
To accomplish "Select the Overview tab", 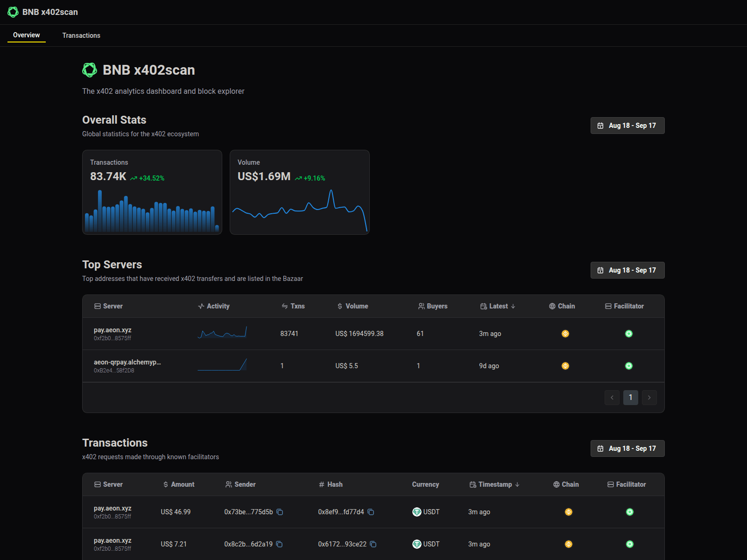I will (27, 35).
